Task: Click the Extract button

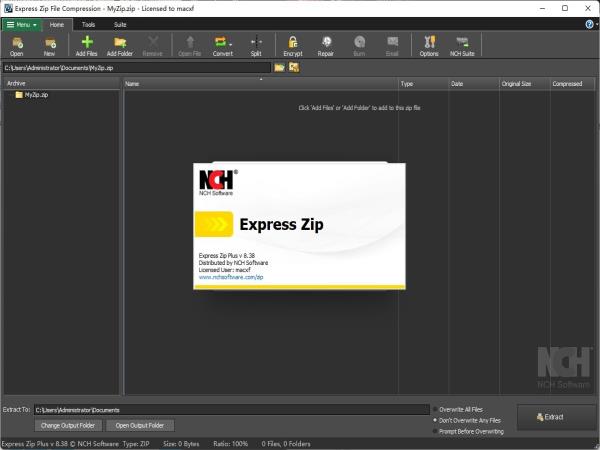Action: pyautogui.click(x=557, y=417)
